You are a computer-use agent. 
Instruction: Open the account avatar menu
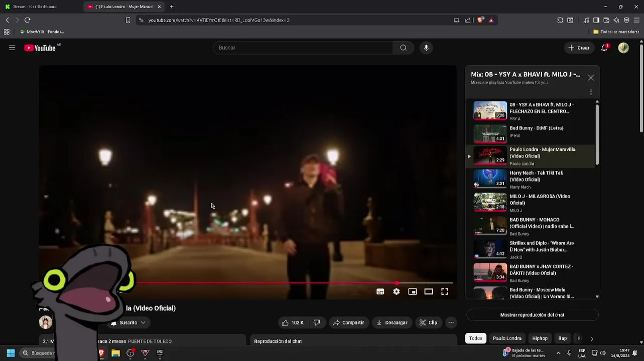point(623,48)
